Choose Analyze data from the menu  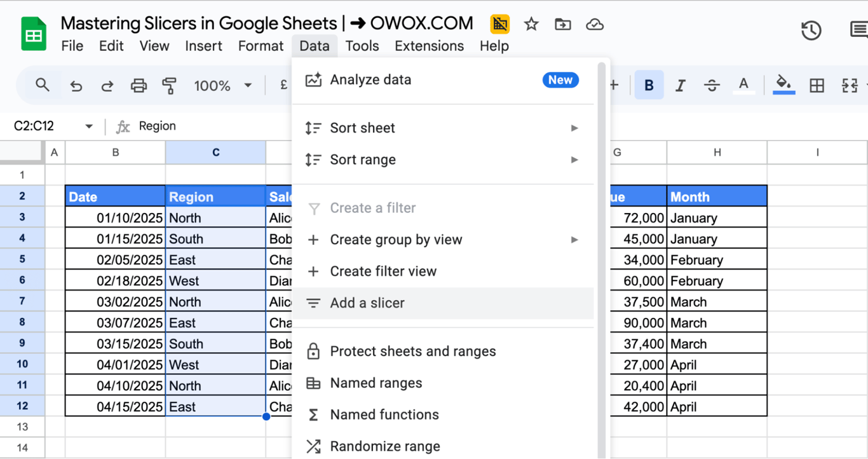pos(443,80)
